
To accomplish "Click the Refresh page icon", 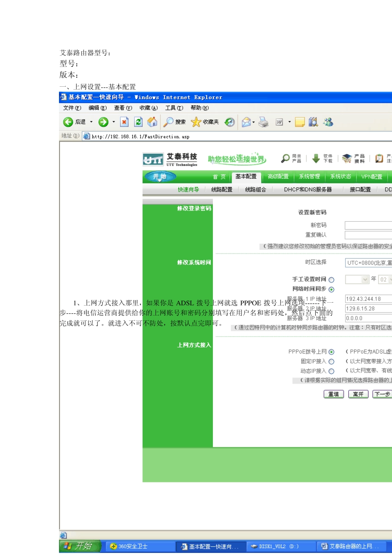I will (139, 122).
